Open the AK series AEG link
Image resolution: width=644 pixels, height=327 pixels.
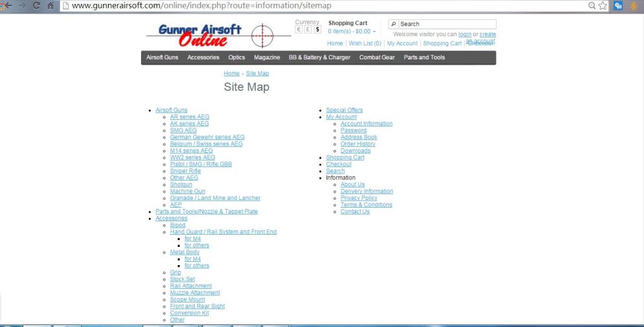pyautogui.click(x=189, y=124)
